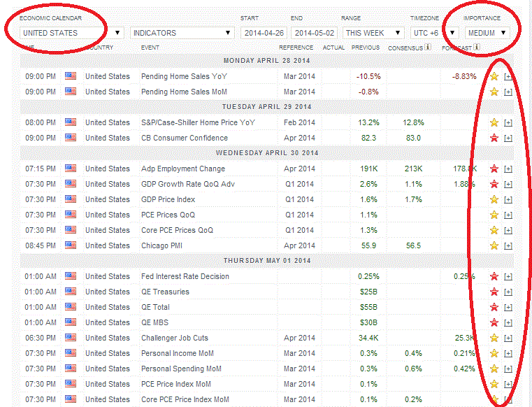
Task: Click the US flag beside Pending Home Sales YoY
Action: (x=71, y=76)
